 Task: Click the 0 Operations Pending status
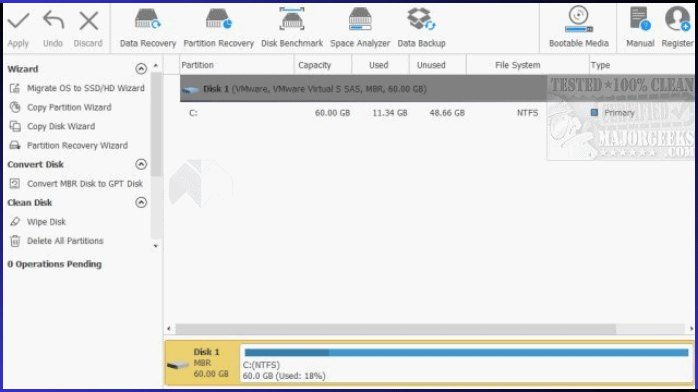tap(54, 264)
